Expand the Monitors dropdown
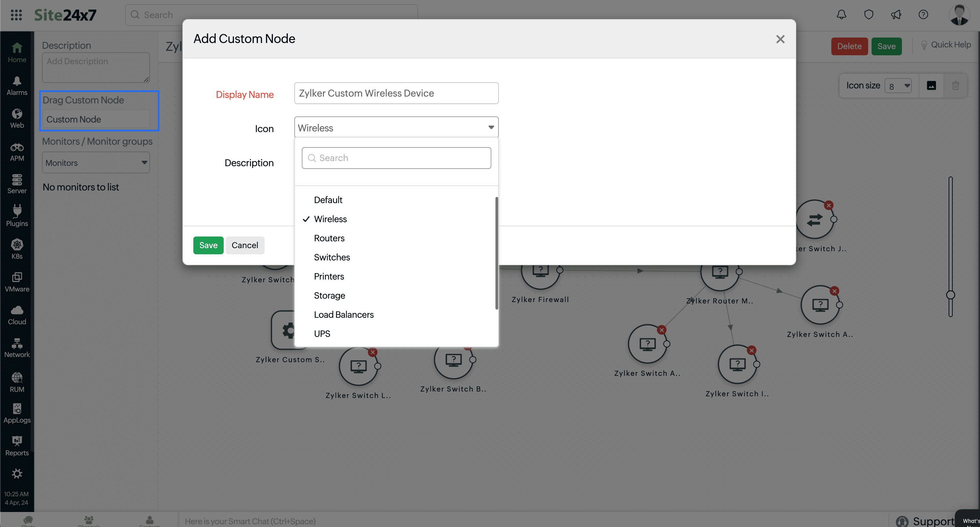 pos(96,162)
